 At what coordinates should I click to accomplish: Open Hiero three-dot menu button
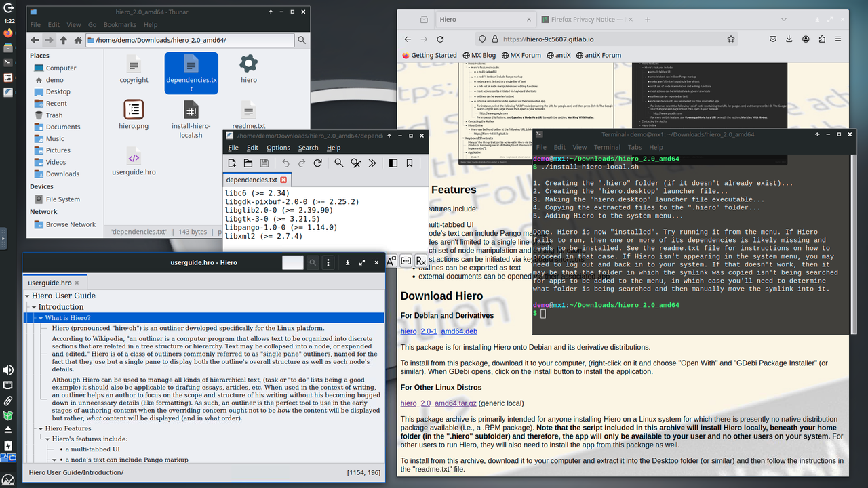click(329, 262)
